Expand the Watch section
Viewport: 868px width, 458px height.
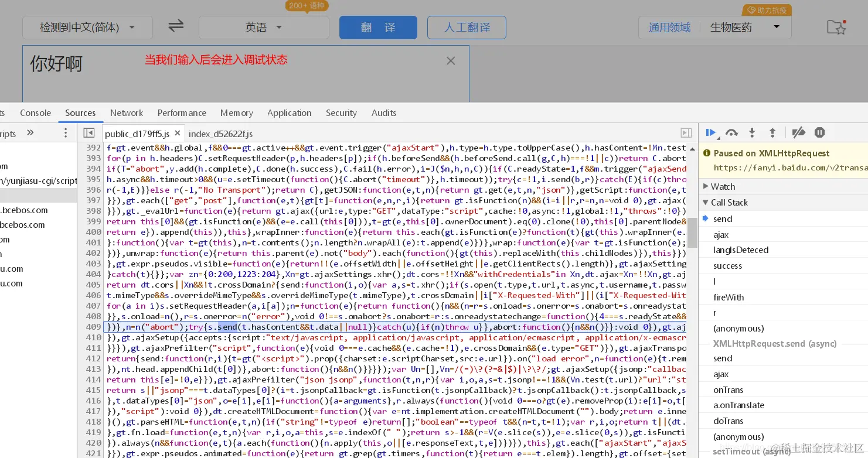tap(782, 186)
